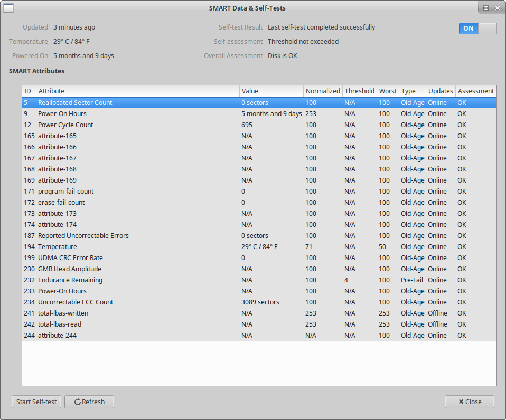Select the program-fail-count row
The height and width of the screenshot is (420, 506).
(x=259, y=192)
